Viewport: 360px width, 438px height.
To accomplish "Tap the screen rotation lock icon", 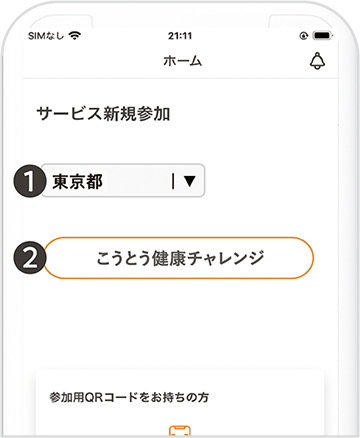I will [x=304, y=36].
